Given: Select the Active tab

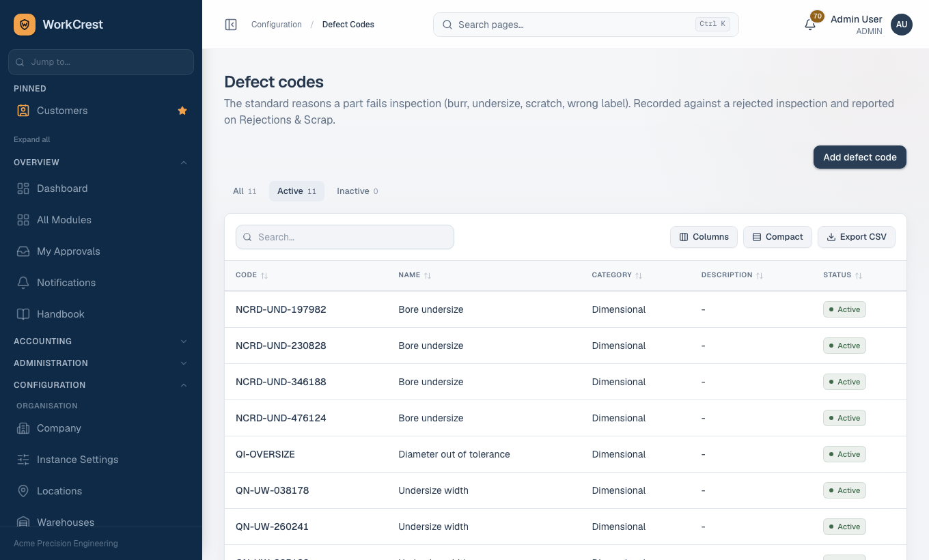Looking at the screenshot, I should (x=296, y=191).
